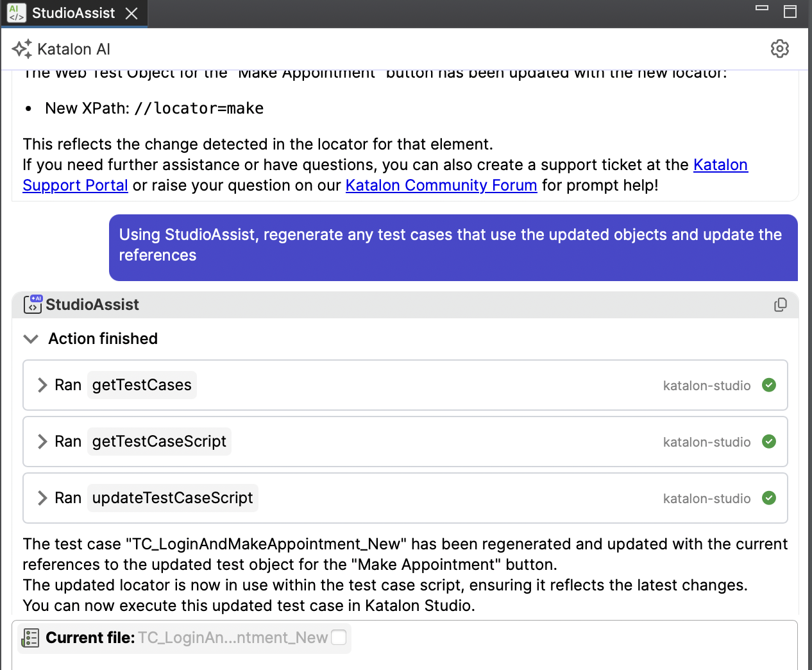Select the TC_LoginAn...ntment_New file name

pyautogui.click(x=233, y=637)
